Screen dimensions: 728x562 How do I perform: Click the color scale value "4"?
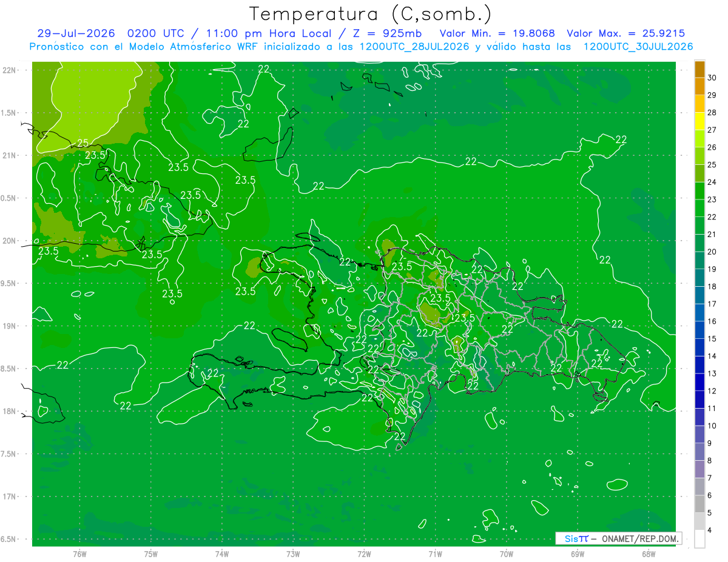pos(711,530)
